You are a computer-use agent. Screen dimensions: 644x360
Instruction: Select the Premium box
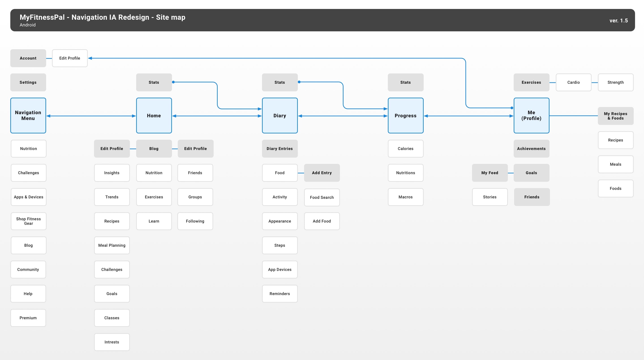(28, 318)
